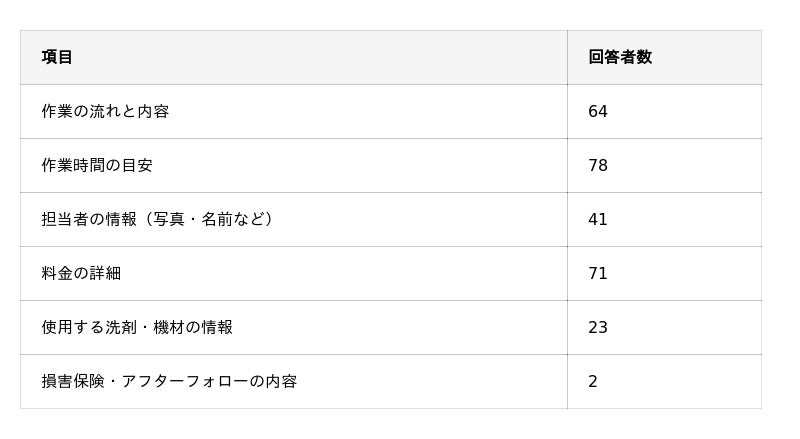
Task: Click the value 23 cell
Action: 598,327
